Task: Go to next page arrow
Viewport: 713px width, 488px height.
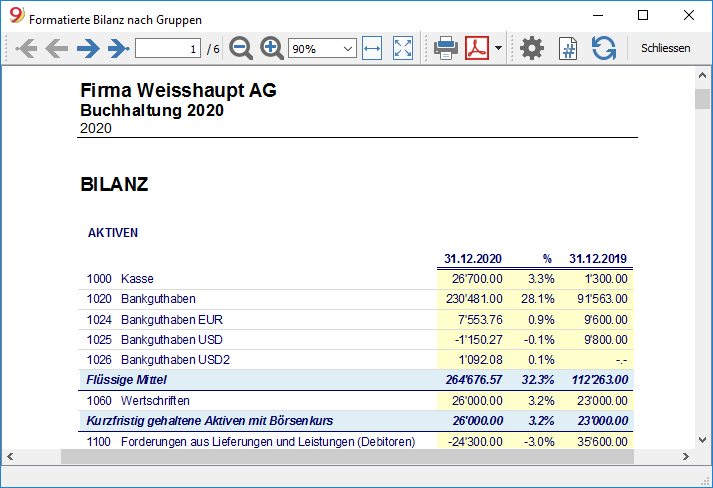Action: coord(88,48)
